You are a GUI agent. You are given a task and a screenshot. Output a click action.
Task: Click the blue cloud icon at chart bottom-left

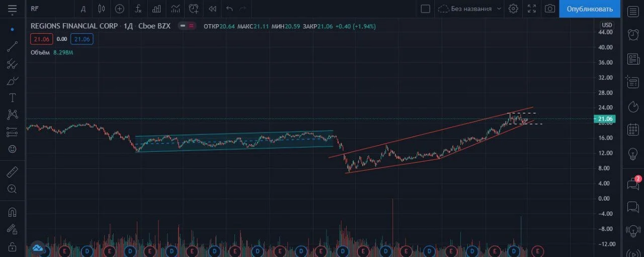[38, 247]
